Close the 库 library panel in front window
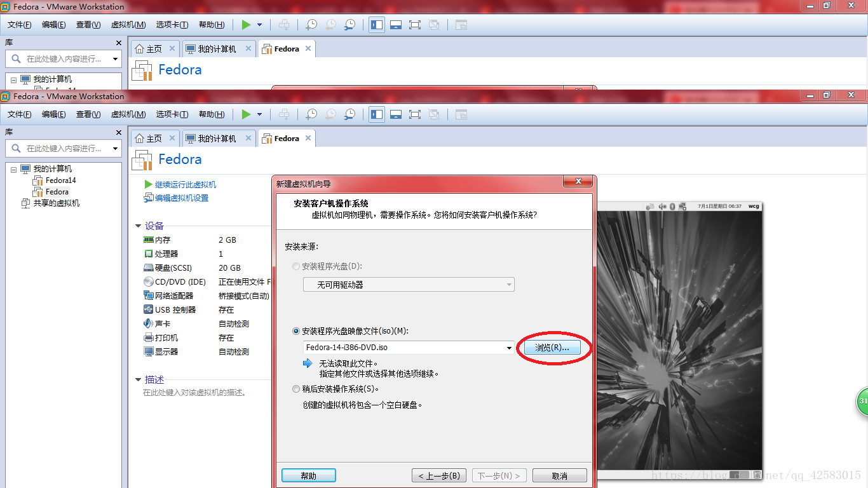The height and width of the screenshot is (488, 868). 118,132
